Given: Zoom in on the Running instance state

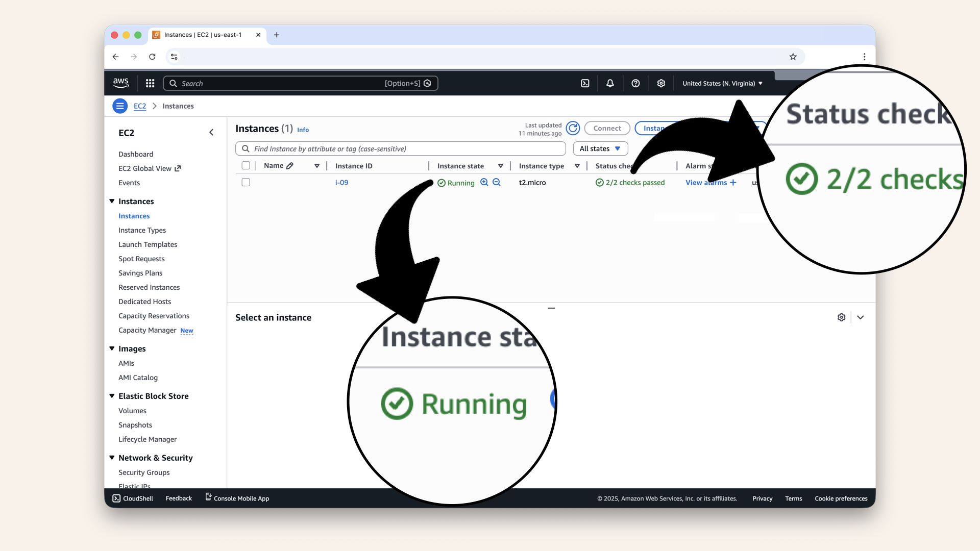Looking at the screenshot, I should pos(484,182).
